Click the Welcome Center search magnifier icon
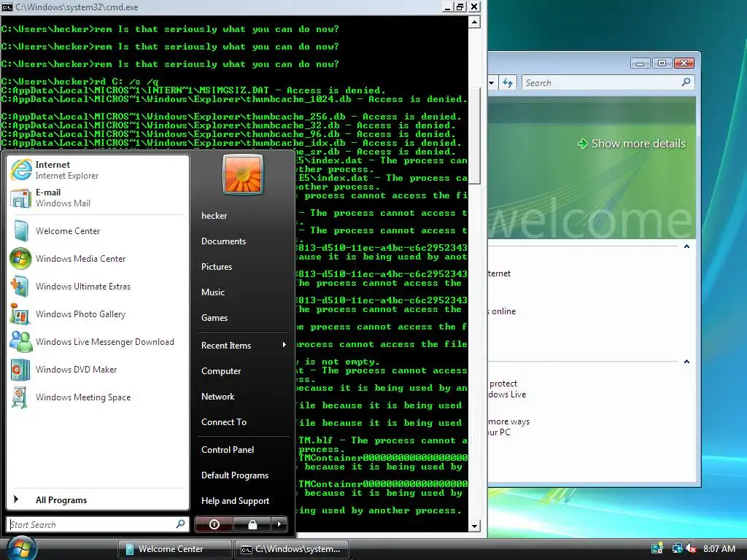 [x=686, y=82]
